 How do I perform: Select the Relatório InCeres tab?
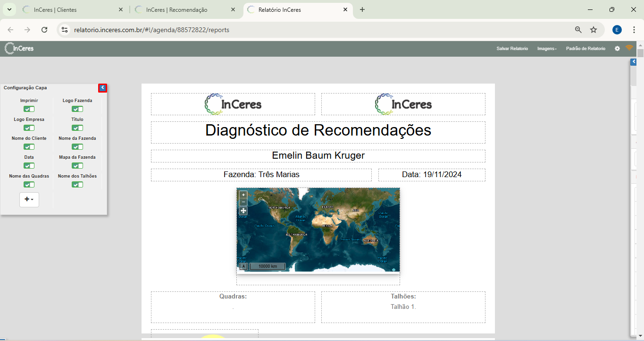(298, 9)
